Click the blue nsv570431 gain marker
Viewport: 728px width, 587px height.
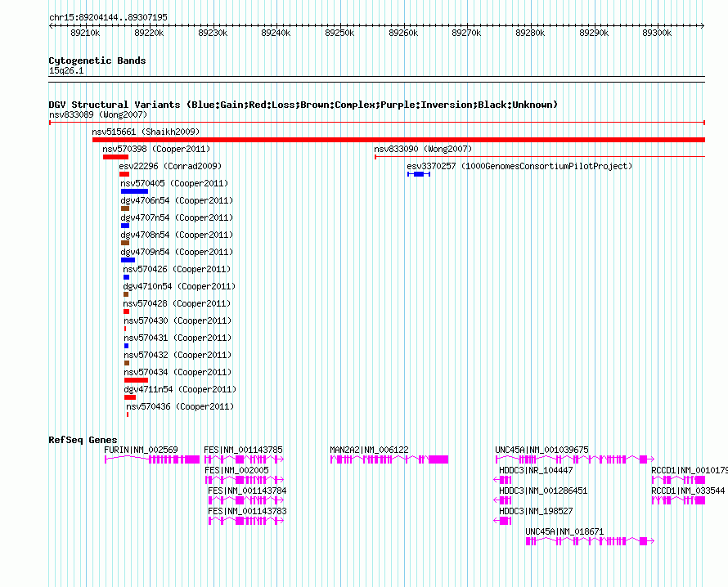coord(126,346)
